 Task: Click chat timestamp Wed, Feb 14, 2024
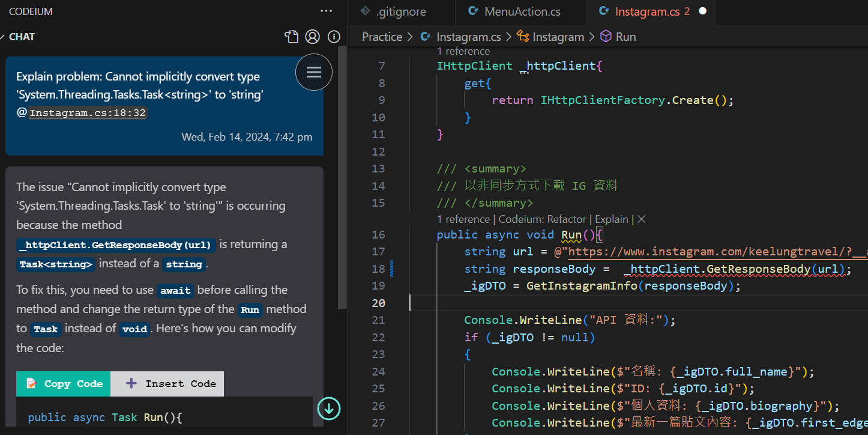pos(247,137)
